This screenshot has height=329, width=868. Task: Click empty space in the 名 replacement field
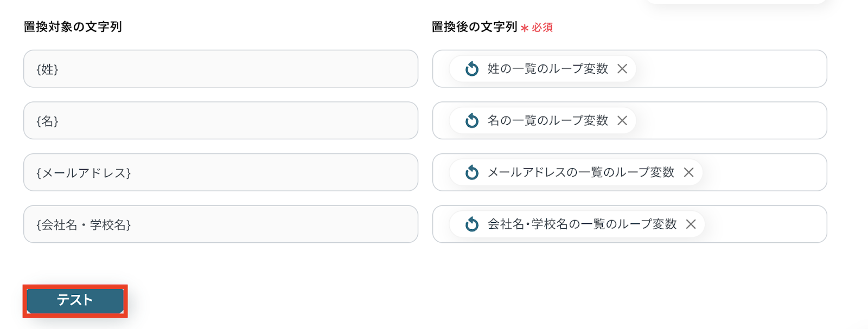point(732,120)
